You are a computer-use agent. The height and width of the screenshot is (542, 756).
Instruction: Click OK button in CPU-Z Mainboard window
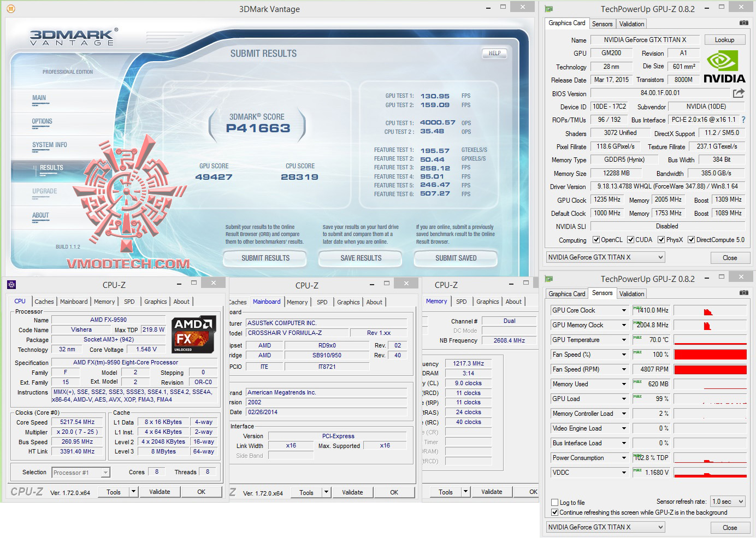click(x=394, y=492)
